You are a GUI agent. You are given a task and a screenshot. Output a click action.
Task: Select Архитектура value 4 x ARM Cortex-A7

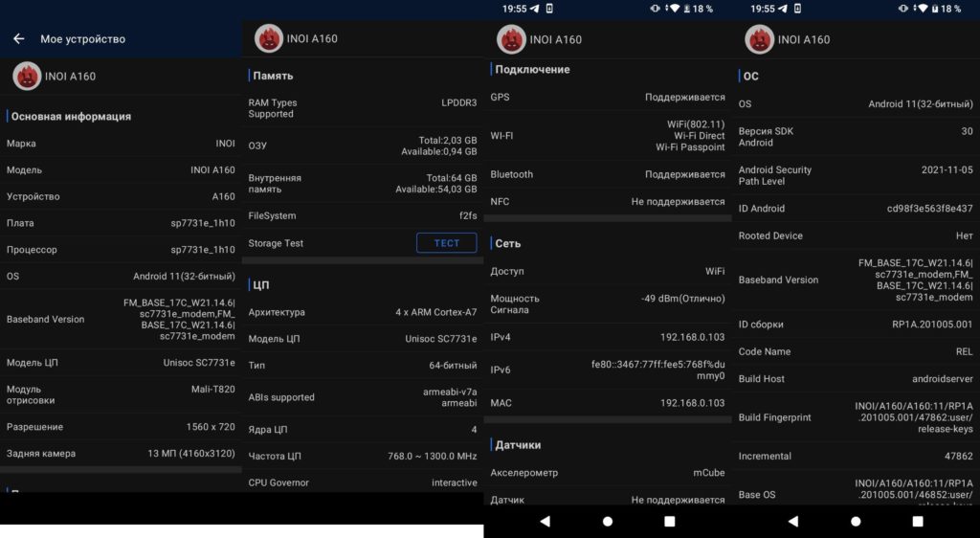click(x=435, y=312)
